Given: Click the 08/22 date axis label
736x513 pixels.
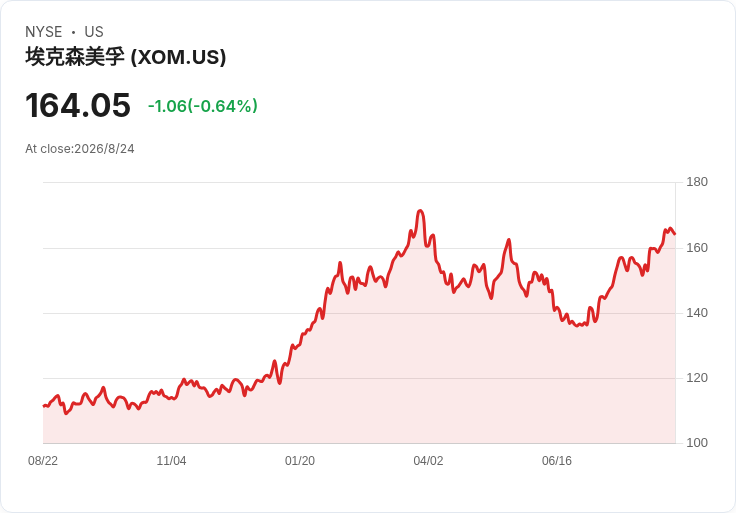Looking at the screenshot, I should coord(43,461).
